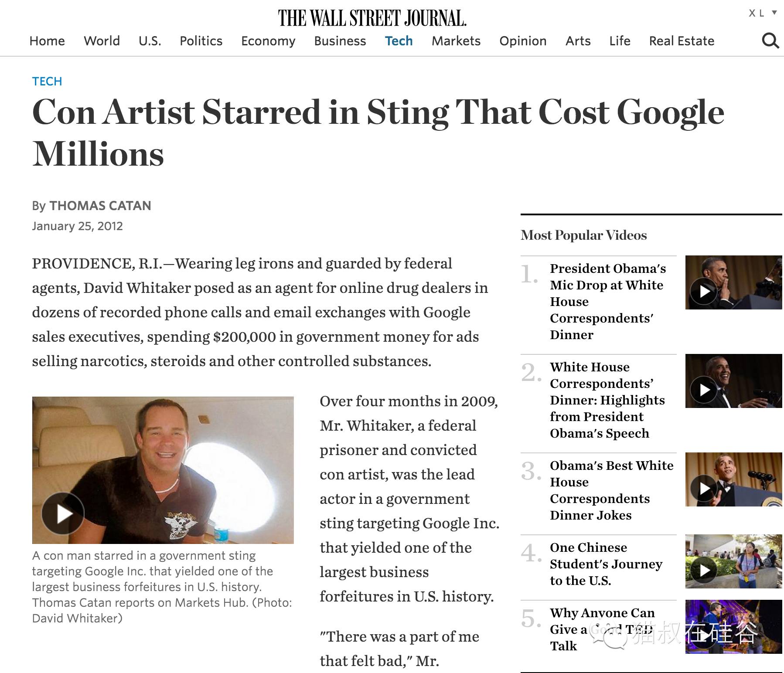Play the Chinese Student's Journey video
This screenshot has width=784, height=673.
point(733,561)
